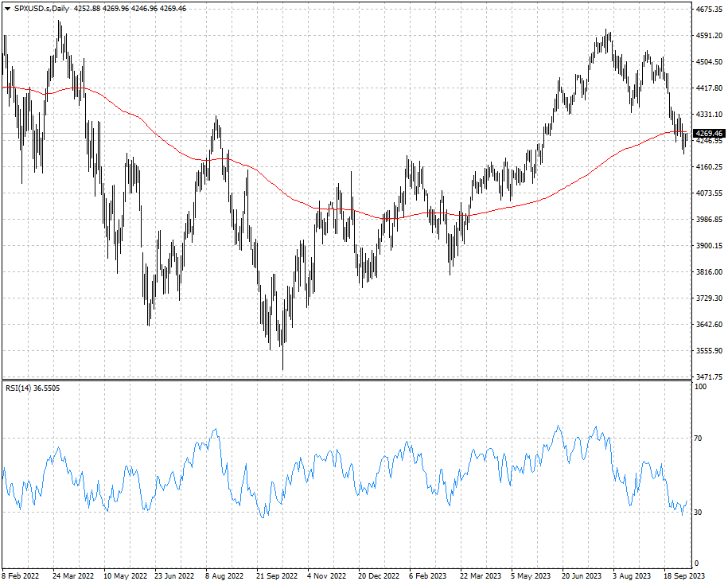The image size is (728, 585).
Task: Click the 8 Aug 2022 date label
Action: [x=224, y=576]
